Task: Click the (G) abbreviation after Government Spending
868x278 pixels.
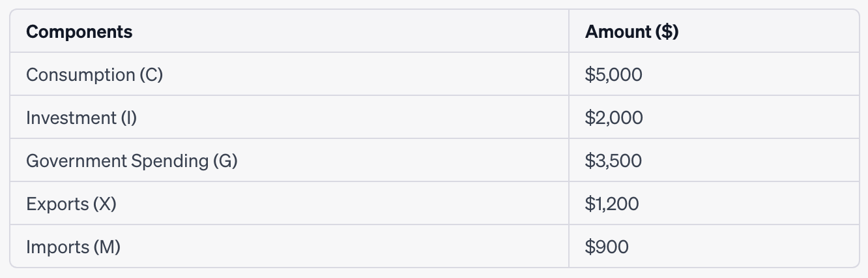Action: [x=225, y=161]
